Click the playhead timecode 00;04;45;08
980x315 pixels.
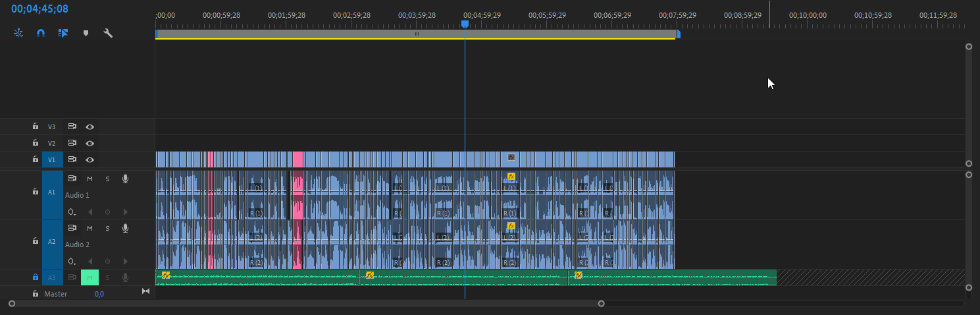(39, 9)
